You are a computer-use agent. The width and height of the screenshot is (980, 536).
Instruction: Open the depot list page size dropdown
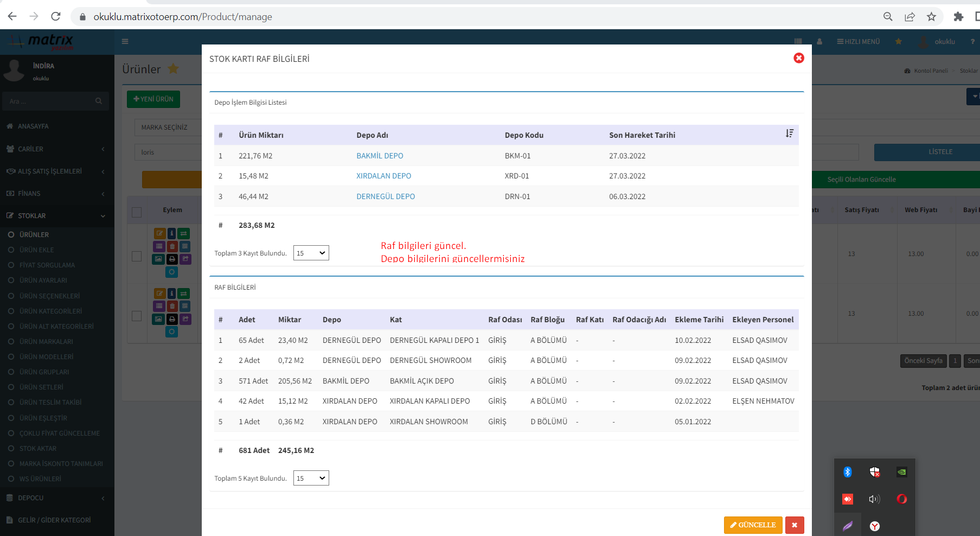(311, 253)
